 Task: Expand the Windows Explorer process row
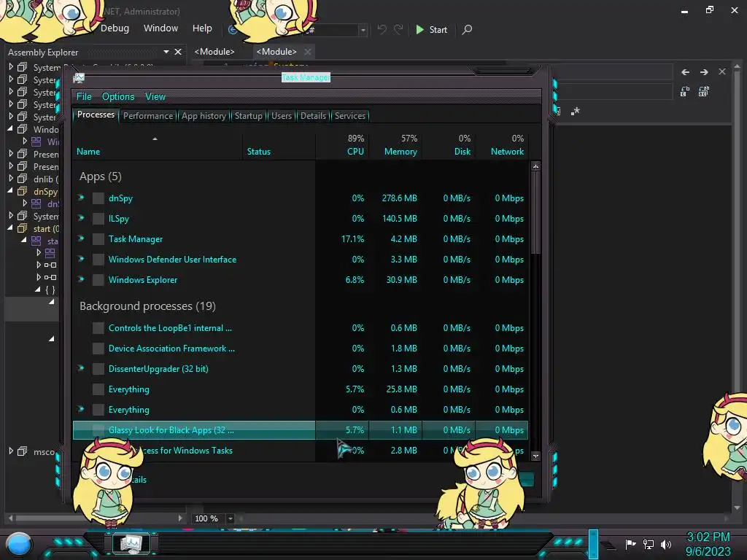[81, 279]
